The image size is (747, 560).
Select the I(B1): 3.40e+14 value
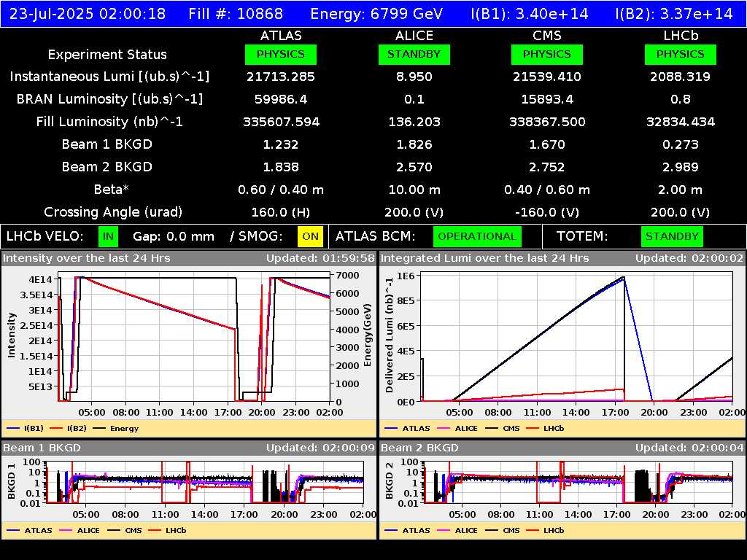[530, 14]
